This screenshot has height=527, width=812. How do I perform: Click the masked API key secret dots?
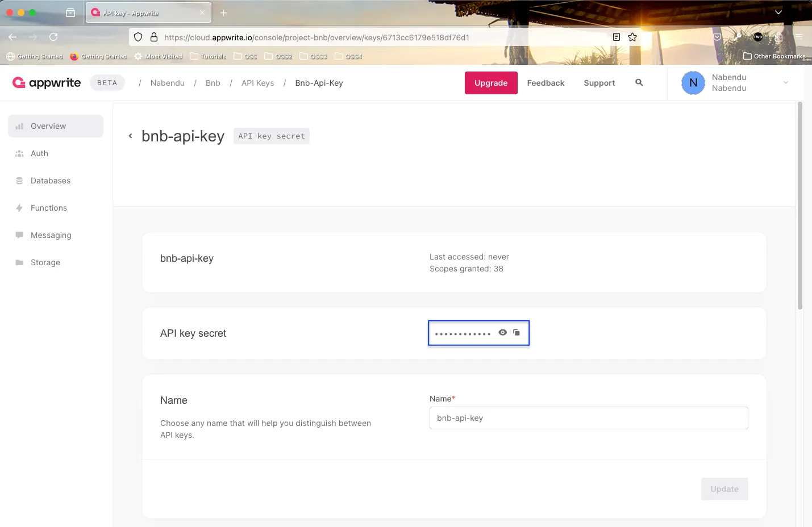[463, 334]
